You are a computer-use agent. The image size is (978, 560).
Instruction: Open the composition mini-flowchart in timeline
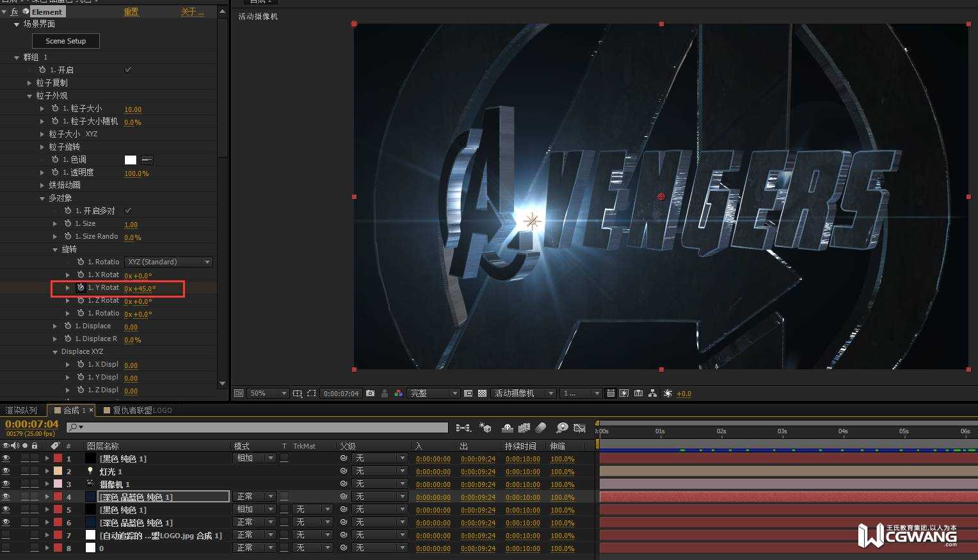(463, 428)
